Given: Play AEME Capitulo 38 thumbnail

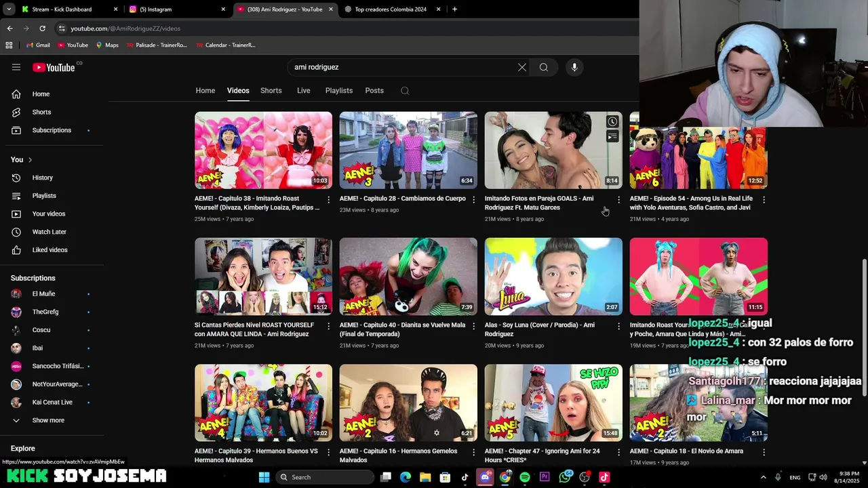Looking at the screenshot, I should tap(263, 150).
